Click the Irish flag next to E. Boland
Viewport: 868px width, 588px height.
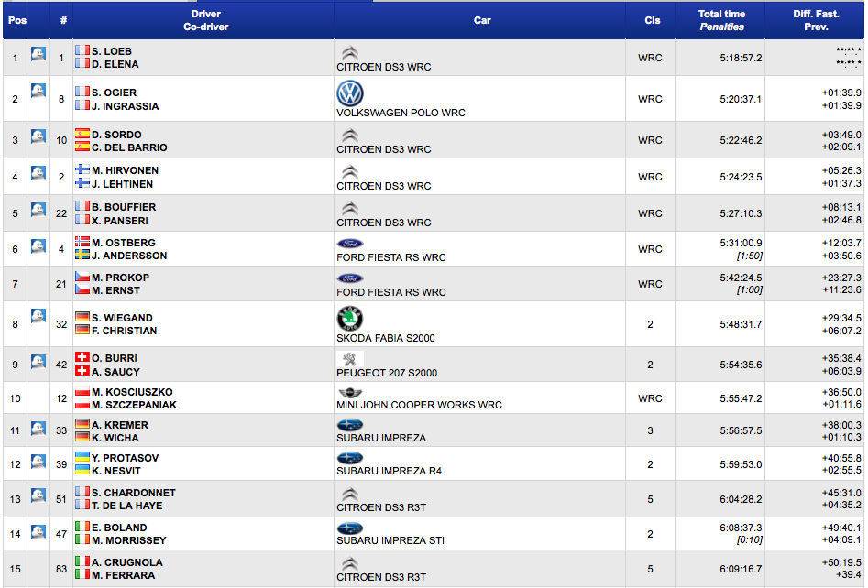[x=82, y=526]
